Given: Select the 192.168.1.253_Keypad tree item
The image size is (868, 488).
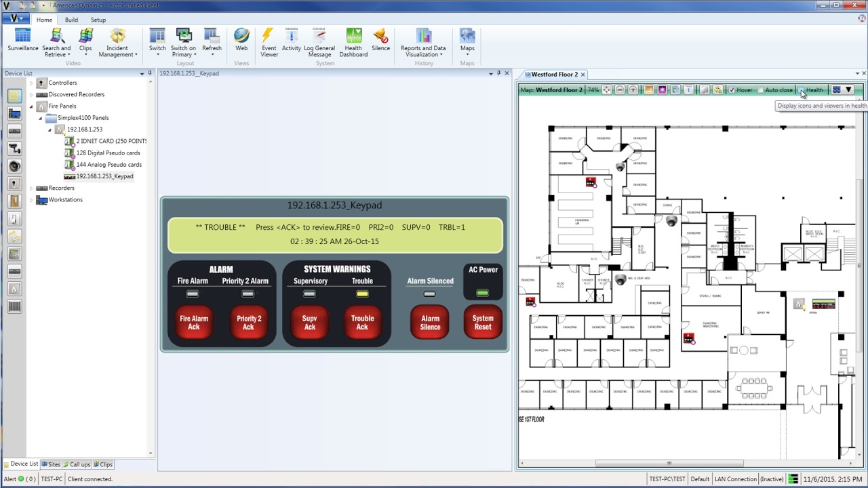Looking at the screenshot, I should [104, 176].
